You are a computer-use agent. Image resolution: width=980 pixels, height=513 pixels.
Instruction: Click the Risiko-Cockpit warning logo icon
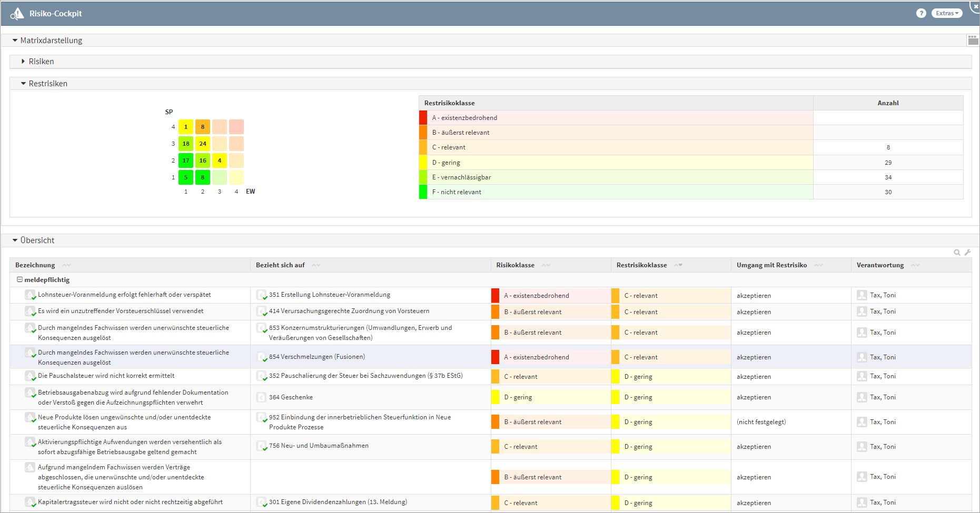[x=17, y=14]
